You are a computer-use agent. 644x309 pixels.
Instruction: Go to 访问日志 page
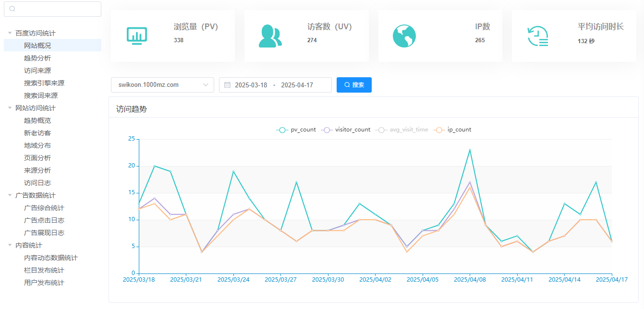(x=37, y=183)
